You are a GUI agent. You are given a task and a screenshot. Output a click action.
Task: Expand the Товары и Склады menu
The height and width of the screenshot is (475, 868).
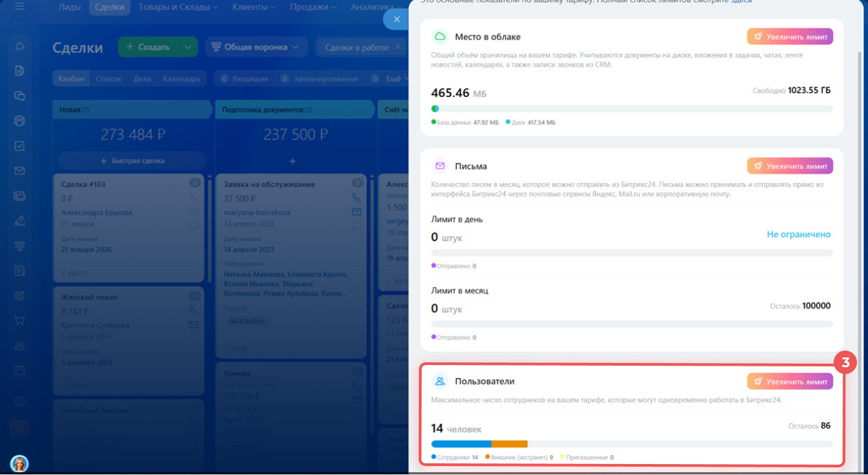pyautogui.click(x=178, y=8)
